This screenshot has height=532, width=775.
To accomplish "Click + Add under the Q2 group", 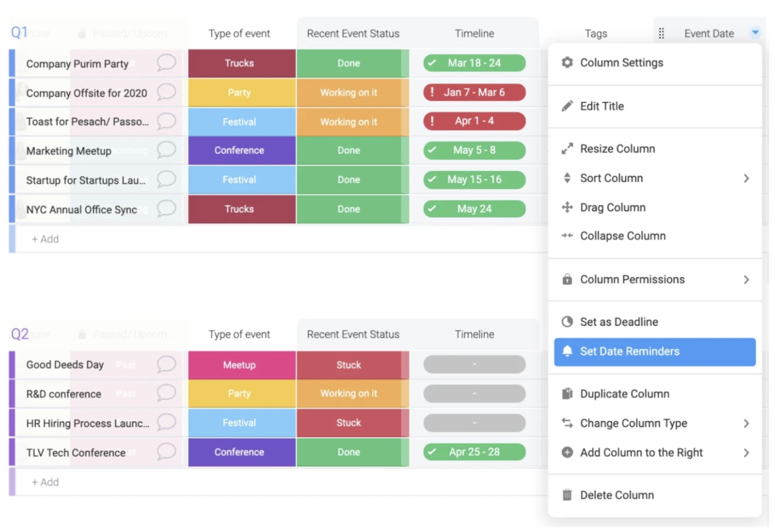I will (x=45, y=482).
